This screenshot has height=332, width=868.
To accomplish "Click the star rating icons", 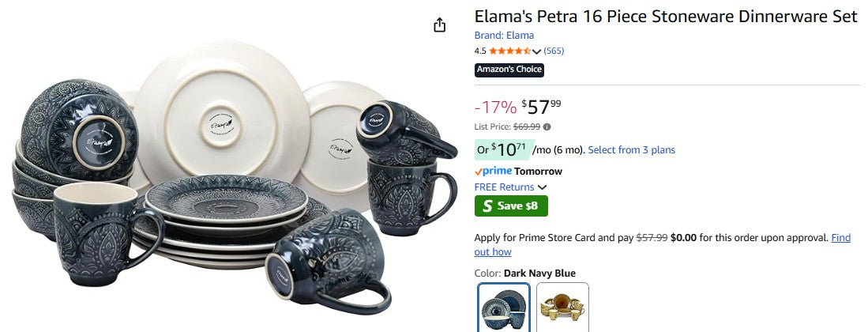I will 509,51.
